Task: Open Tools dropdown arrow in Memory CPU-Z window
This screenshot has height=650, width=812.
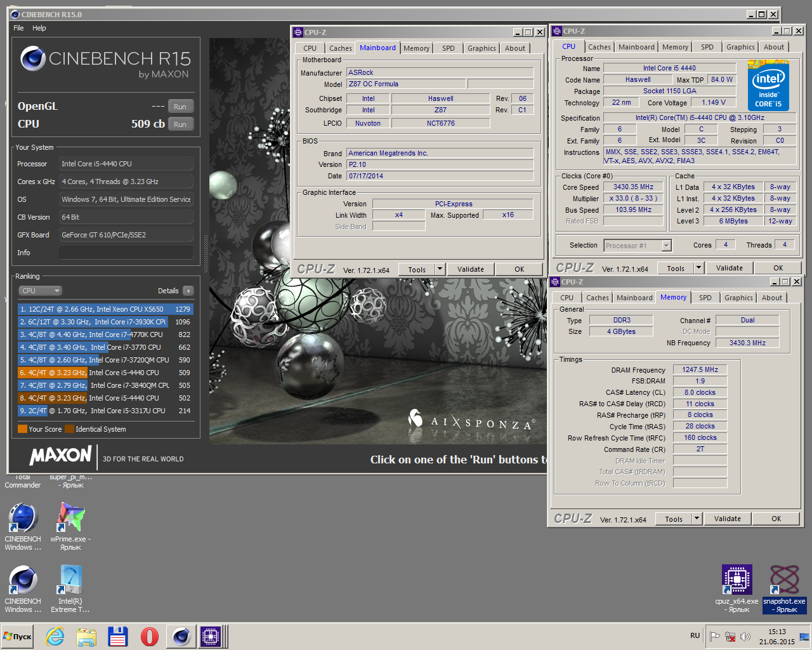Action: coord(697,519)
